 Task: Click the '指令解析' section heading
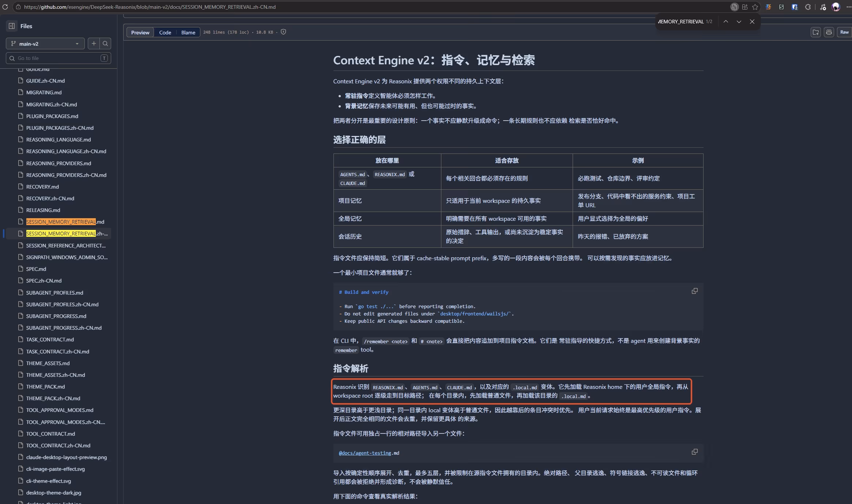coord(351,368)
